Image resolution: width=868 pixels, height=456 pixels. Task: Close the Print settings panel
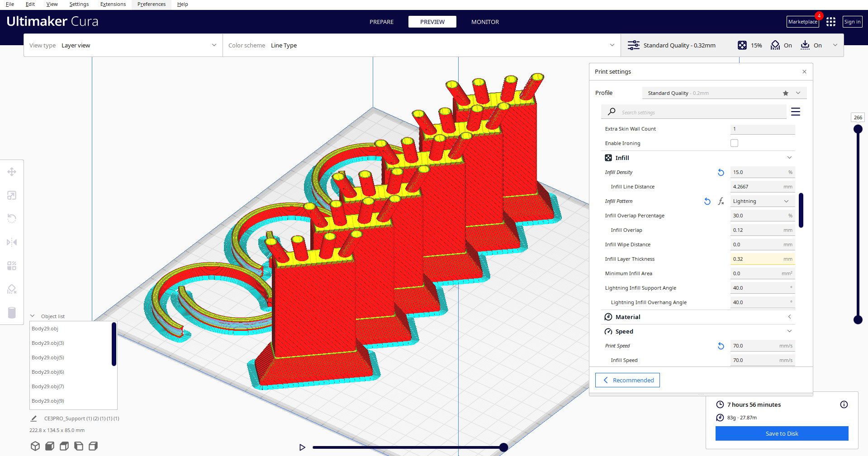(x=804, y=72)
